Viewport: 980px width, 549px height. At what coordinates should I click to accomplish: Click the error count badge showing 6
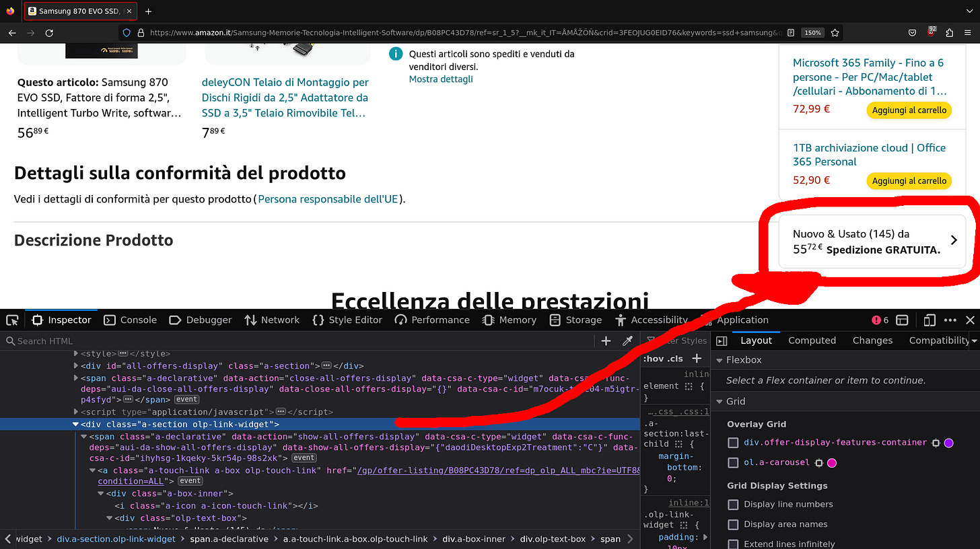click(878, 320)
